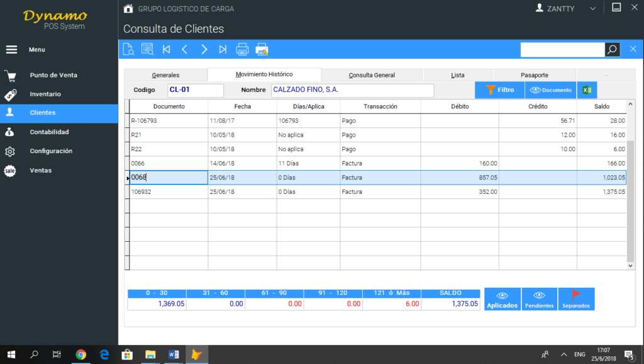The image size is (644, 364).
Task: Click the Separados flag button
Action: [576, 299]
